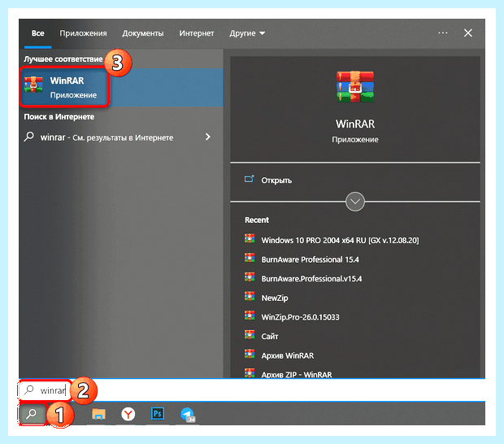Switch to the Интернет tab

pos(197,33)
